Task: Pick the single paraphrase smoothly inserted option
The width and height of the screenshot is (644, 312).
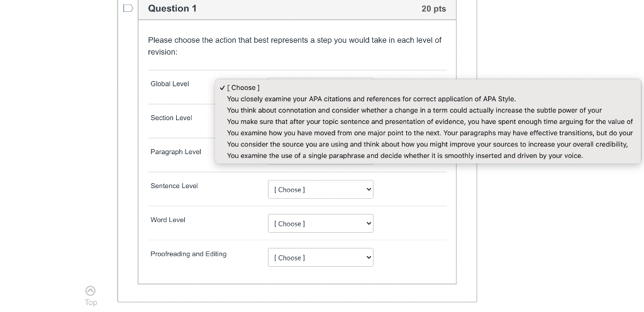Action: click(404, 155)
